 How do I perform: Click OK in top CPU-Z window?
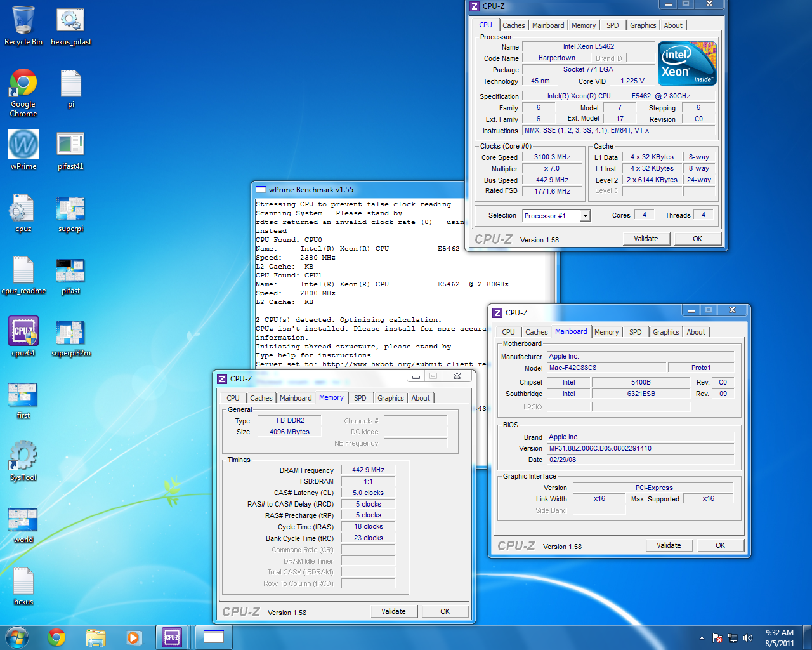point(697,239)
